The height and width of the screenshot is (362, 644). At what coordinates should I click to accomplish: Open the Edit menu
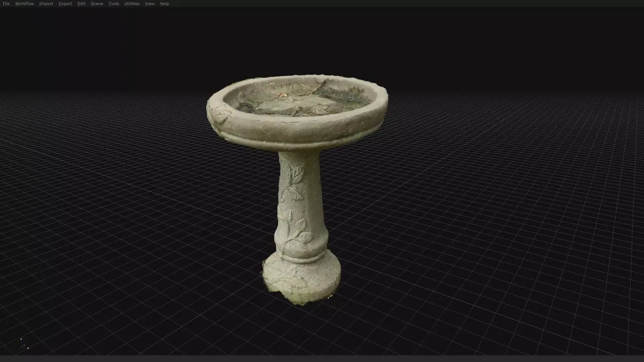tap(82, 4)
